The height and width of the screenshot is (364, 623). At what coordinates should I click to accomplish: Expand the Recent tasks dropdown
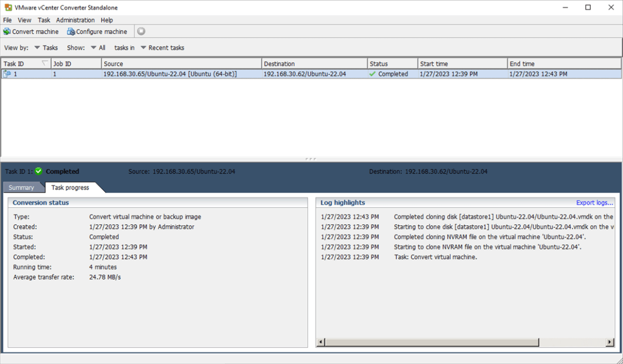click(162, 48)
